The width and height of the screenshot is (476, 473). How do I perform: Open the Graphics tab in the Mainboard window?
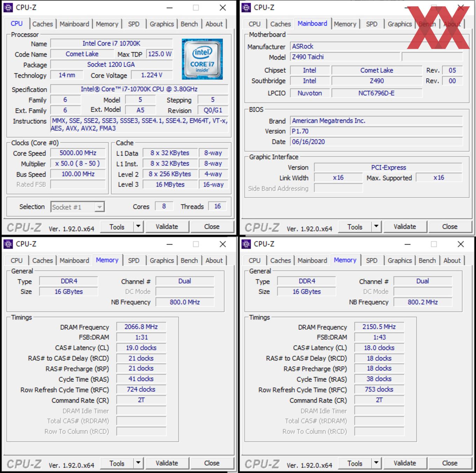coord(400,24)
